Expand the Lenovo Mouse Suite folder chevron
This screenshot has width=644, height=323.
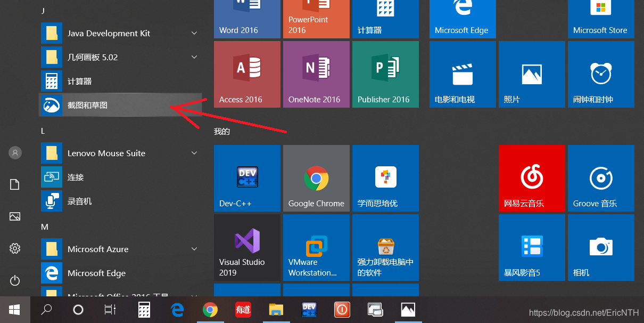tap(194, 153)
